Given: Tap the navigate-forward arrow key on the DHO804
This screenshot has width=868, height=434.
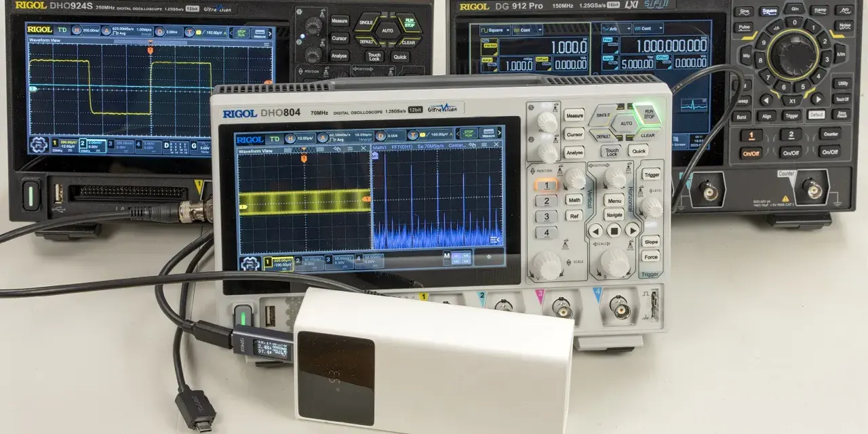Looking at the screenshot, I should (x=632, y=229).
